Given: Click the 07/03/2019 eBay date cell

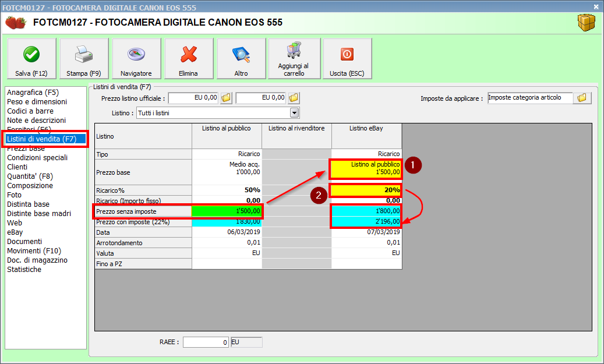Looking at the screenshot, I should coord(366,232).
